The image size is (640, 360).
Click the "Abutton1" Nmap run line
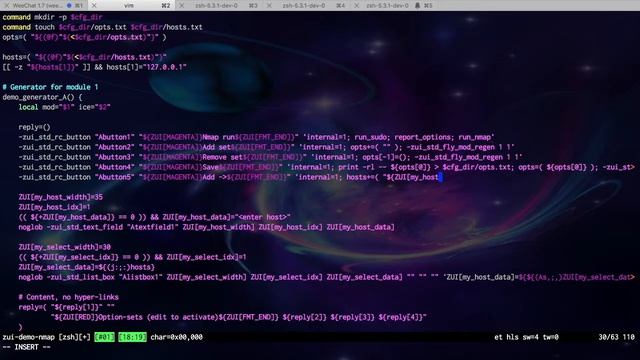256,137
